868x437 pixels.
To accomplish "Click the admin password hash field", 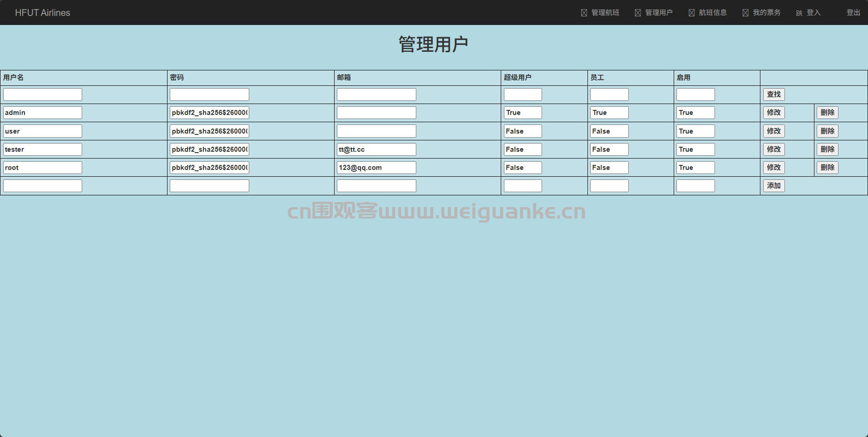I will click(x=209, y=113).
